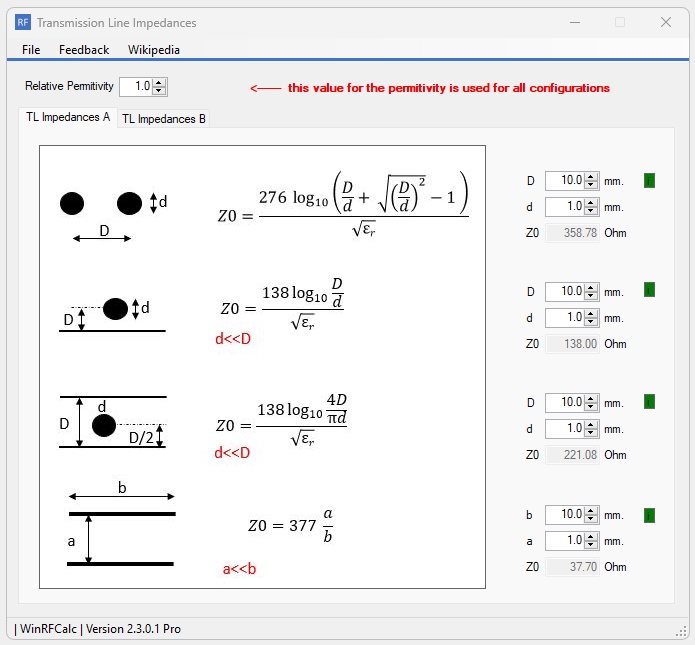Decrease the Relative Permittivity value by one step
This screenshot has height=645, width=695.
tap(160, 91)
